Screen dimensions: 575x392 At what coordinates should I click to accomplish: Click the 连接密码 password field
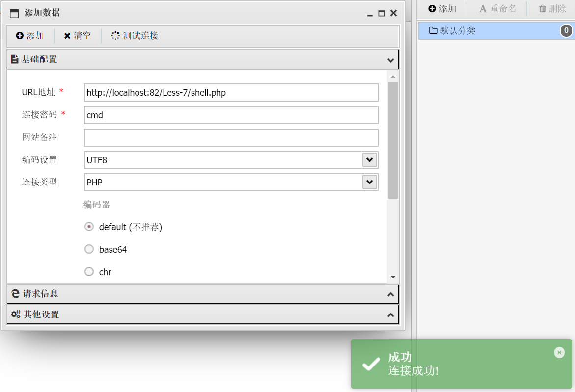(231, 115)
